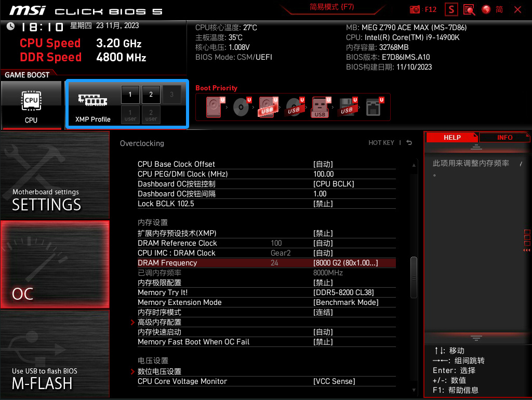Open the HOT KEY list
The image size is (532, 400).
tap(381, 143)
